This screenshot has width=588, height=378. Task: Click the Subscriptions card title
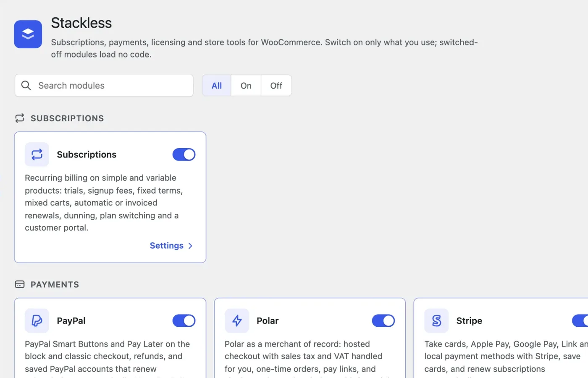point(87,154)
